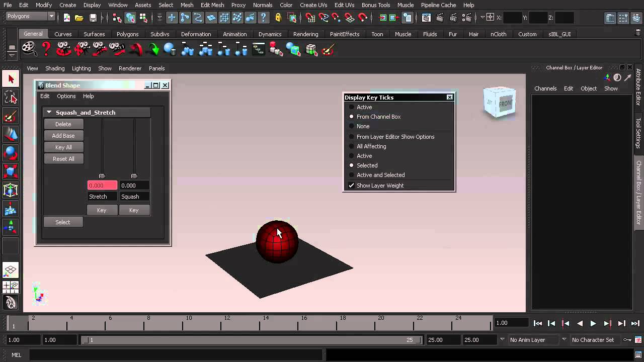This screenshot has width=644, height=362.
Task: Click the Add Base button
Action: [63, 136]
